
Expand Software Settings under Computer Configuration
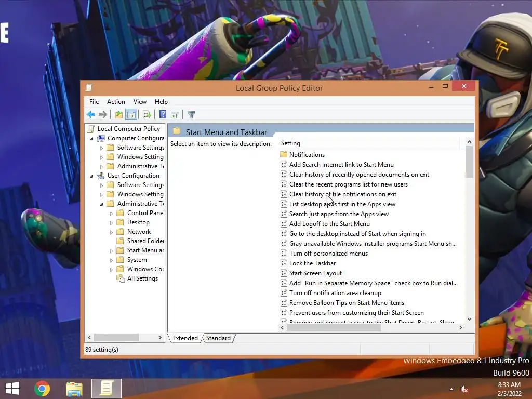pyautogui.click(x=101, y=148)
